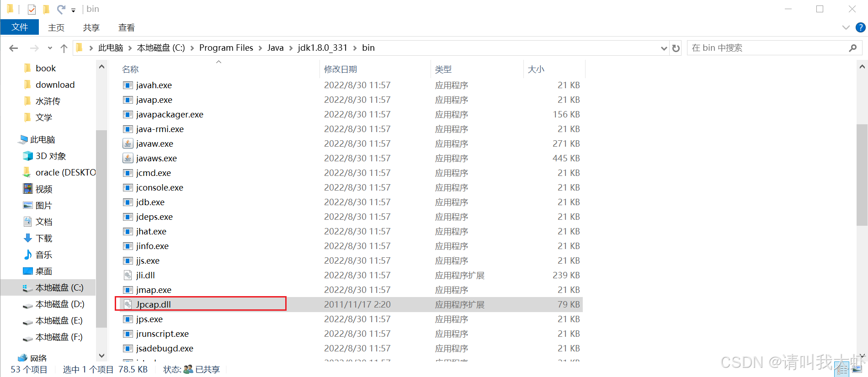The image size is (868, 377).
Task: Select the book folder in sidebar
Action: (46, 69)
